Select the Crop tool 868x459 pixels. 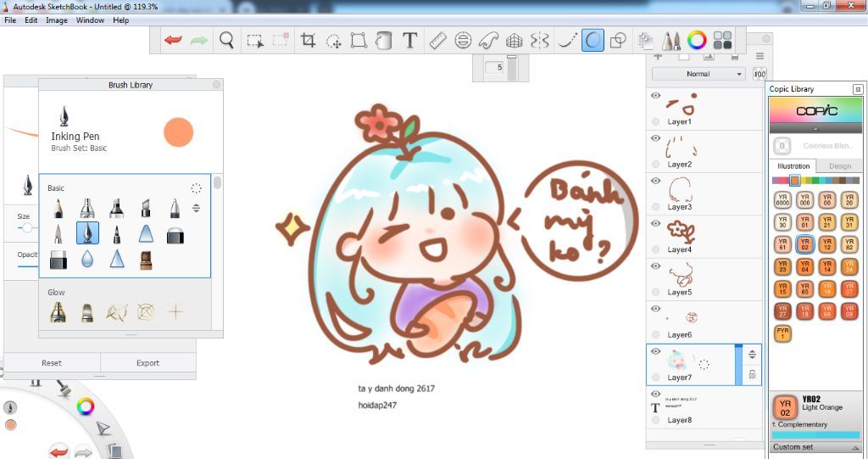tap(308, 40)
